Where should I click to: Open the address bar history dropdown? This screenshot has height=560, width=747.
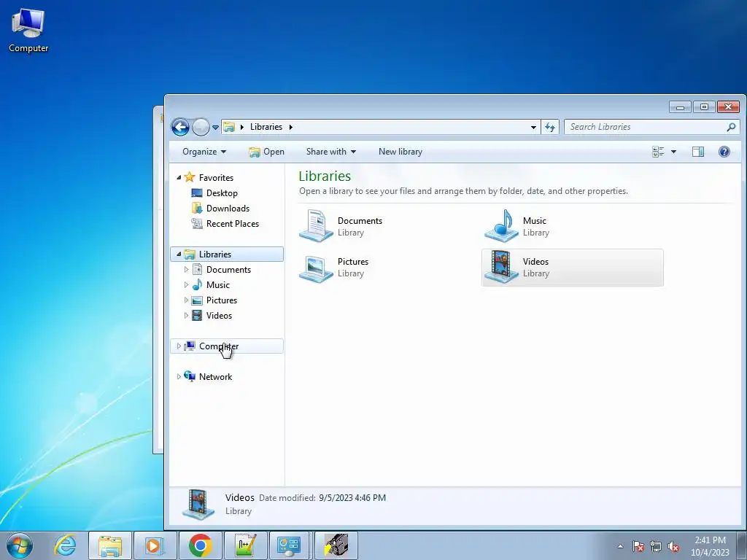coord(533,127)
